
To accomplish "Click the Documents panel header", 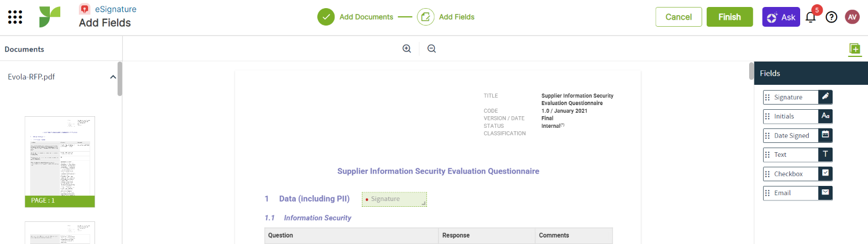I will point(61,49).
